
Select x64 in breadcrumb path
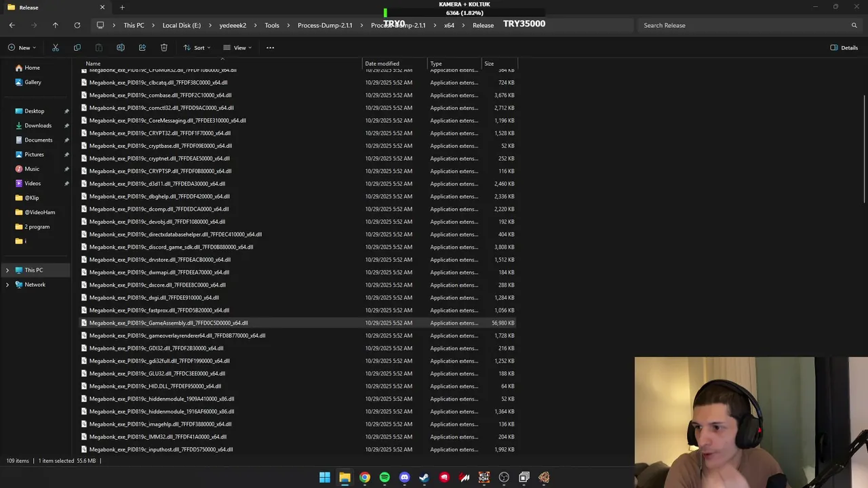pyautogui.click(x=449, y=25)
